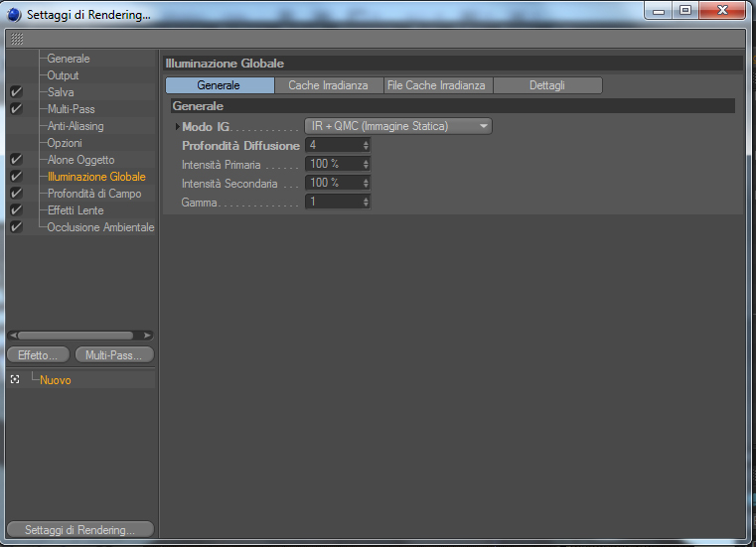Image resolution: width=756 pixels, height=547 pixels.
Task: Click the Intensità Primaria stepper arrows
Action: point(366,165)
